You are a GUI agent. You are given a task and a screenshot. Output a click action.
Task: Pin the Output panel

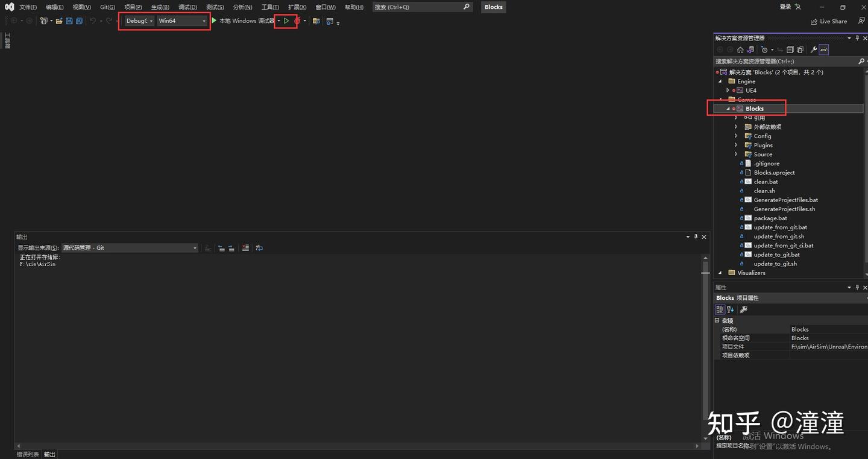click(x=696, y=237)
